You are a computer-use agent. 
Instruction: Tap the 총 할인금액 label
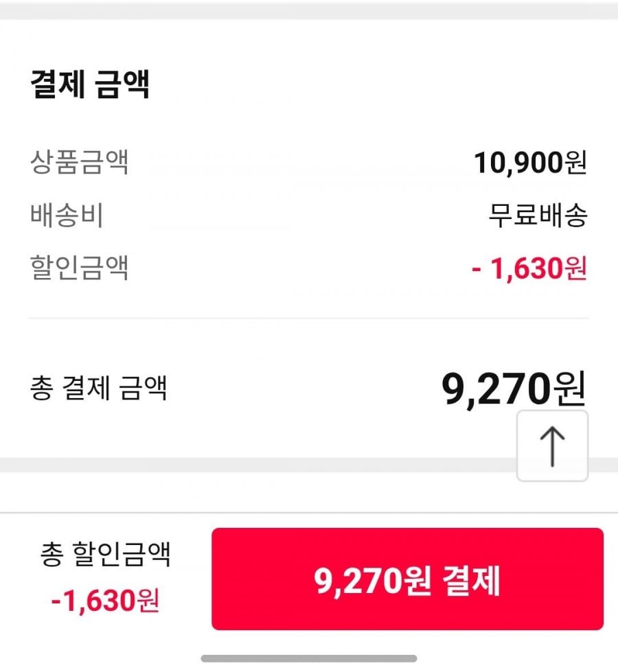pos(105,555)
